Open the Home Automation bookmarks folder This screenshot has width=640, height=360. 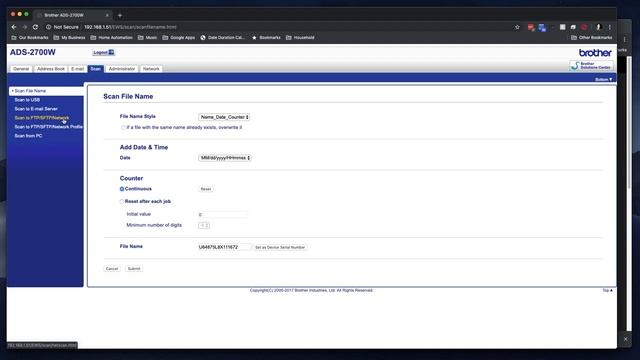click(x=111, y=38)
